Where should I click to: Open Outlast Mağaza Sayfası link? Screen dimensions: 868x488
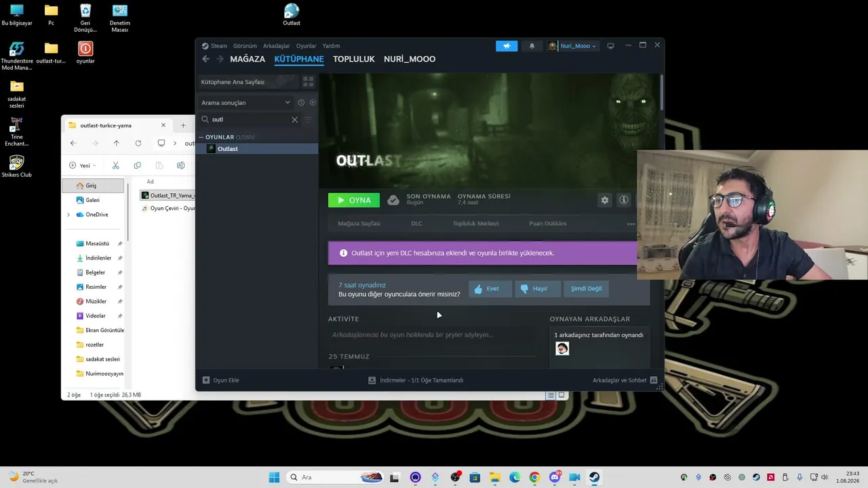point(359,224)
